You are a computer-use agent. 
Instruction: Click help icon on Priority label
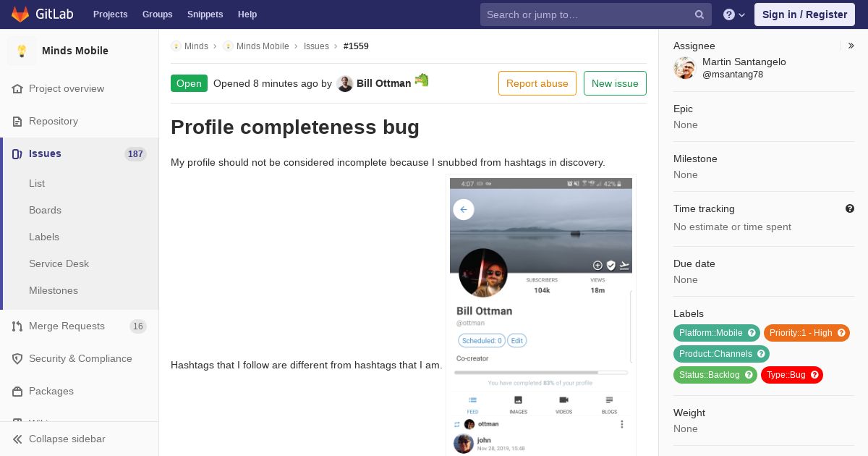click(x=841, y=333)
